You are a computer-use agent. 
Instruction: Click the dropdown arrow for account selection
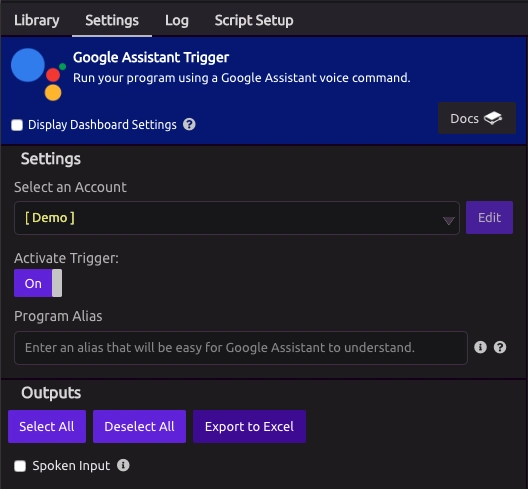coord(449,221)
